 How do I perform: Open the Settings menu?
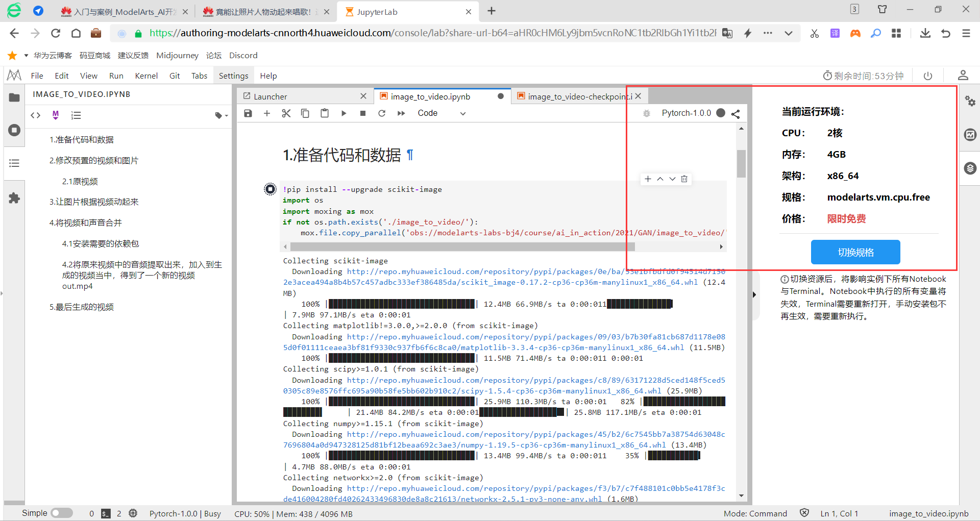[233, 76]
